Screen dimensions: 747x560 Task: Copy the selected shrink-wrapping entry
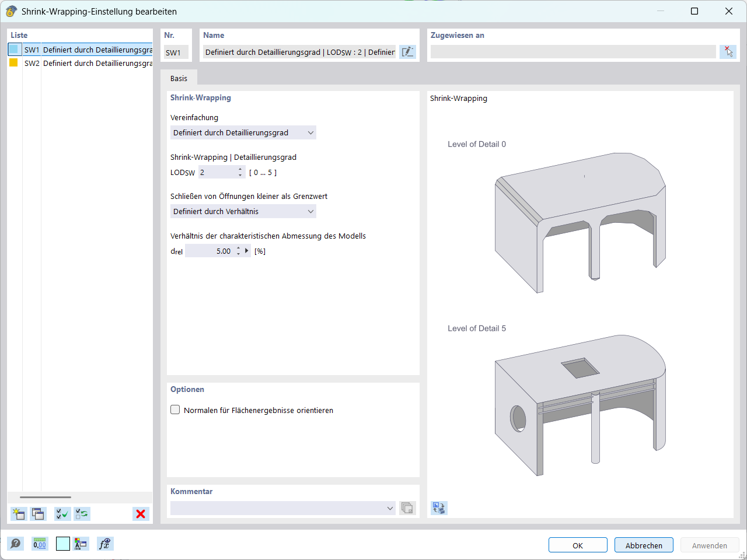[x=37, y=514]
